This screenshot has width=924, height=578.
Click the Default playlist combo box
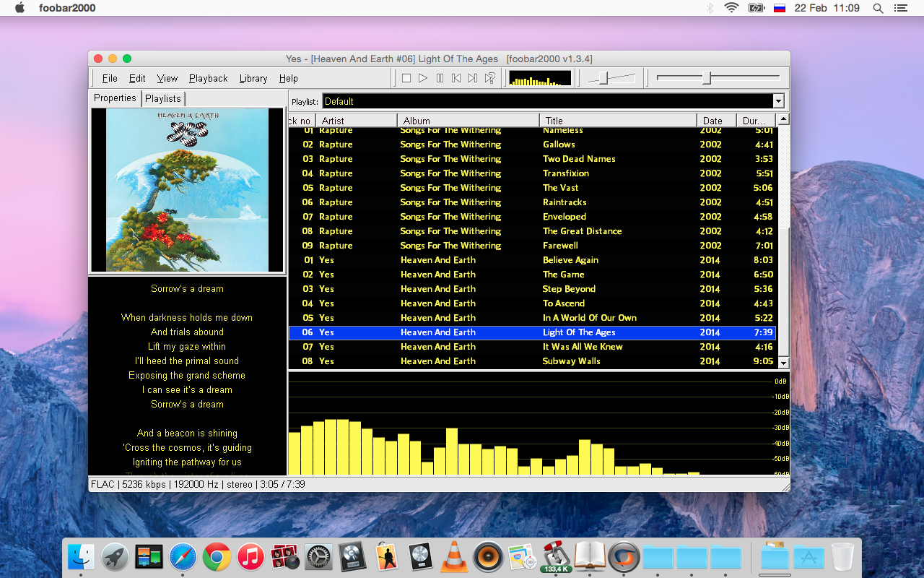point(553,101)
